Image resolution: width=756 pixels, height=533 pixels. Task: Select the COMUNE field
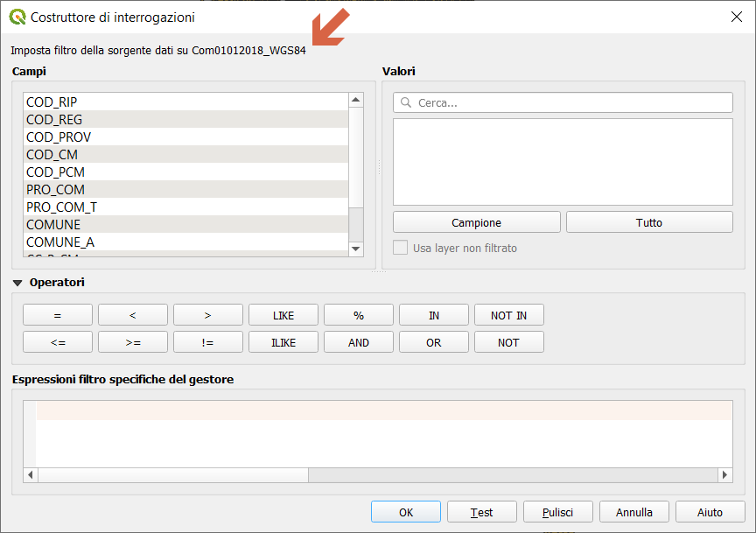point(53,224)
